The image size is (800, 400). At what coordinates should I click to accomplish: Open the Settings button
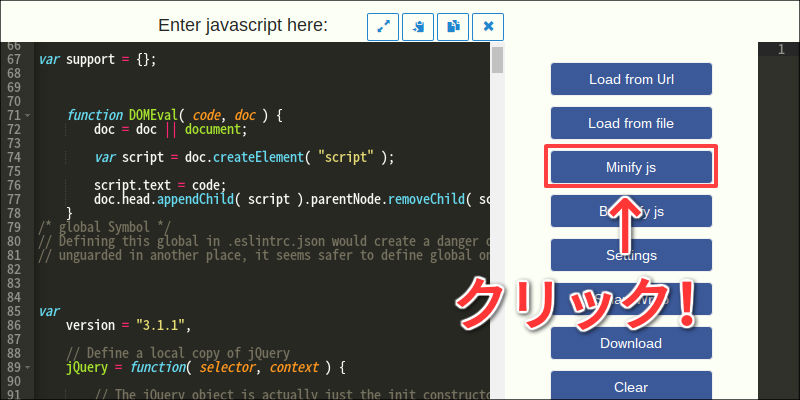point(631,255)
